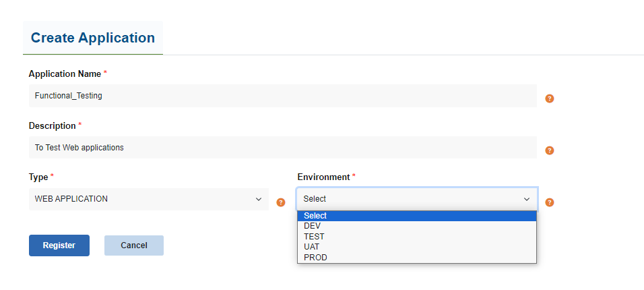The width and height of the screenshot is (644, 290).
Task: Click the Environment field label
Action: click(x=323, y=177)
